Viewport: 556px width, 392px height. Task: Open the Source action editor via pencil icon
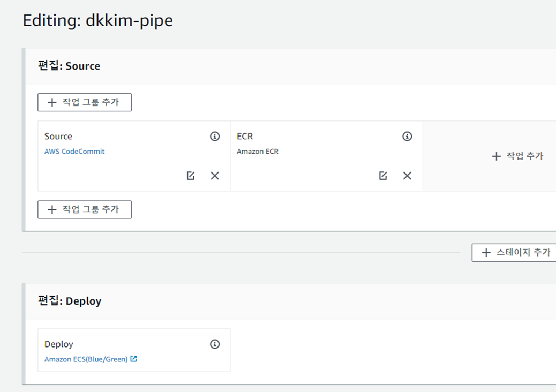point(191,176)
